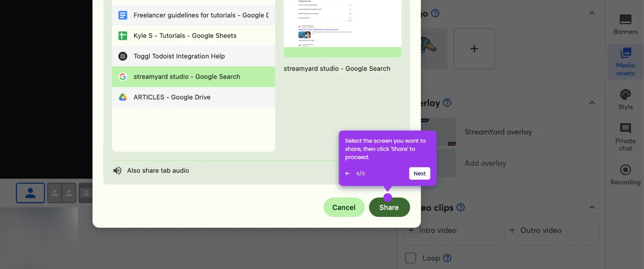
Task: Collapse the Logo section chevron
Action: [592, 13]
